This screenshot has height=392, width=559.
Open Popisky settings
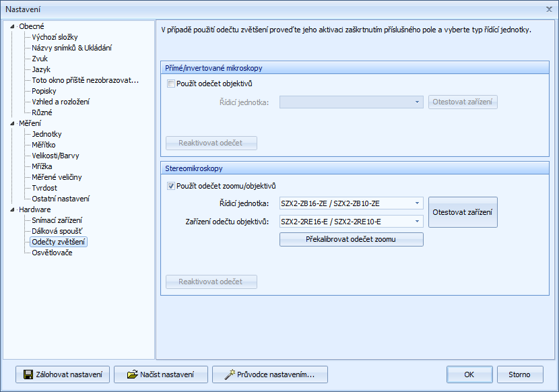(x=44, y=91)
